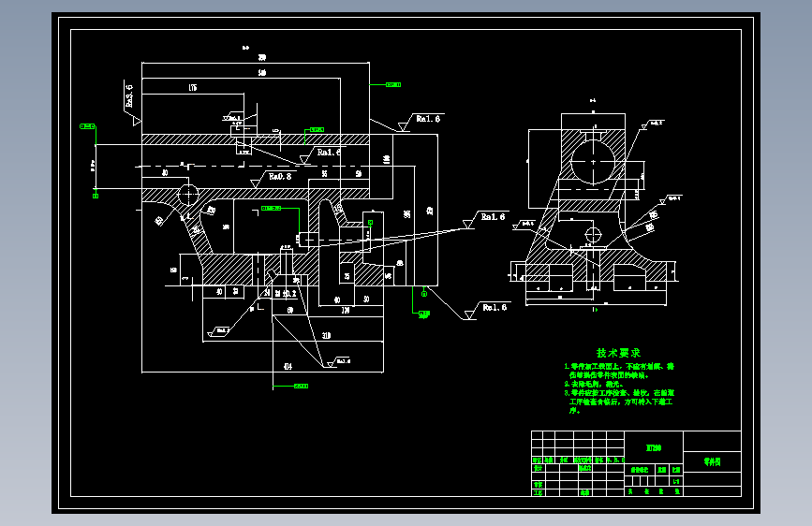The width and height of the screenshot is (812, 526).
Task: Click the HT200 material cell
Action: pos(654,447)
